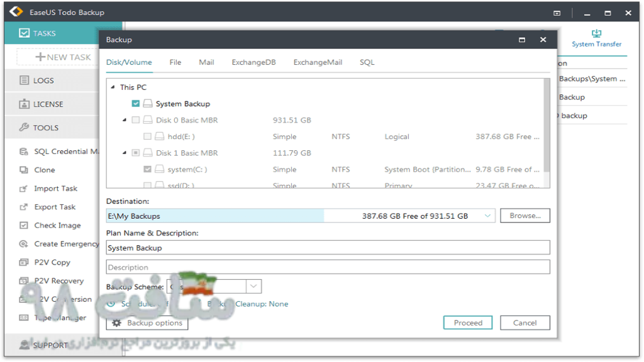
Task: Click the EaseUS logo icon in title bar
Action: (16, 11)
